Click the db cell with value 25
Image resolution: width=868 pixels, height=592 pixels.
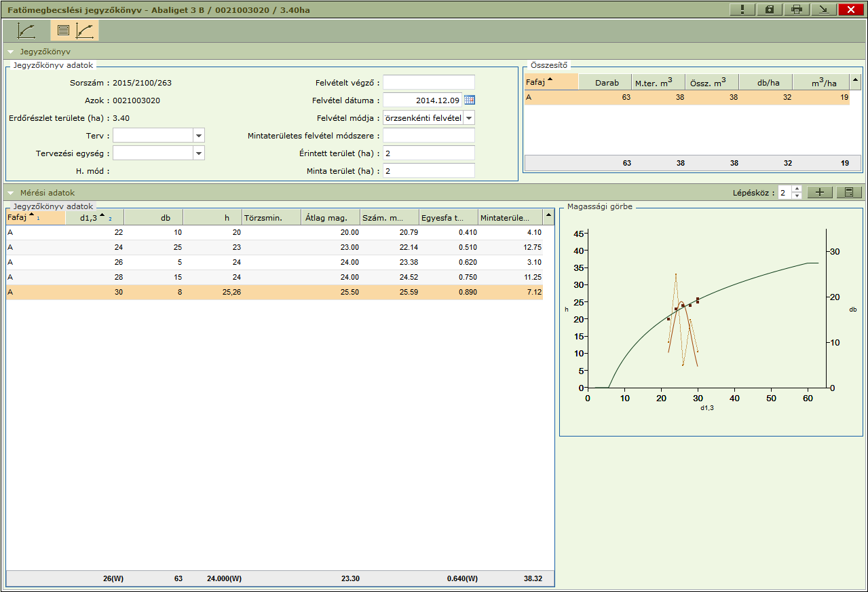pos(154,247)
